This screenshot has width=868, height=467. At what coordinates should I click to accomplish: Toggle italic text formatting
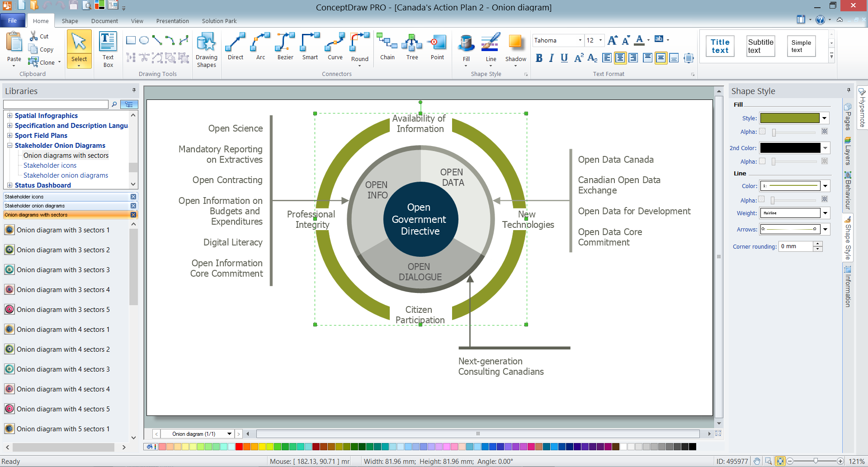coord(551,58)
